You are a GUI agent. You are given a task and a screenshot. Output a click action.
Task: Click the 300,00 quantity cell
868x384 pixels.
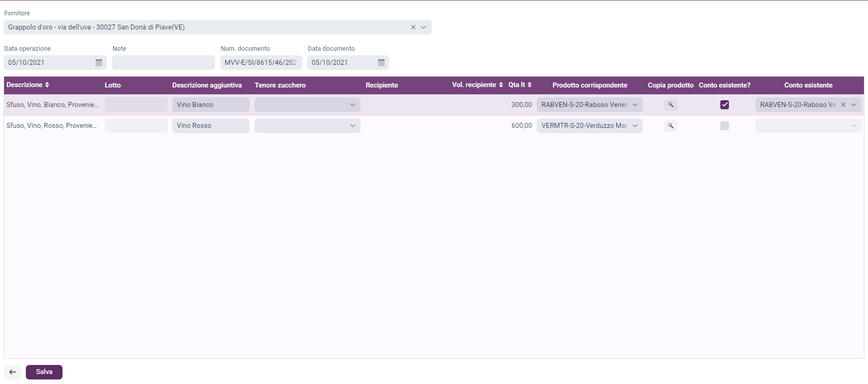click(x=521, y=105)
